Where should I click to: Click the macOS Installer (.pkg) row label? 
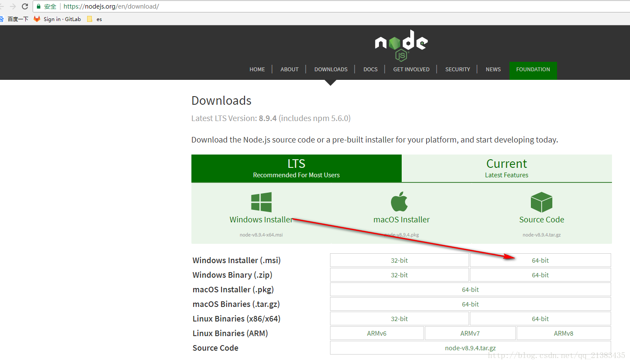[x=233, y=290]
